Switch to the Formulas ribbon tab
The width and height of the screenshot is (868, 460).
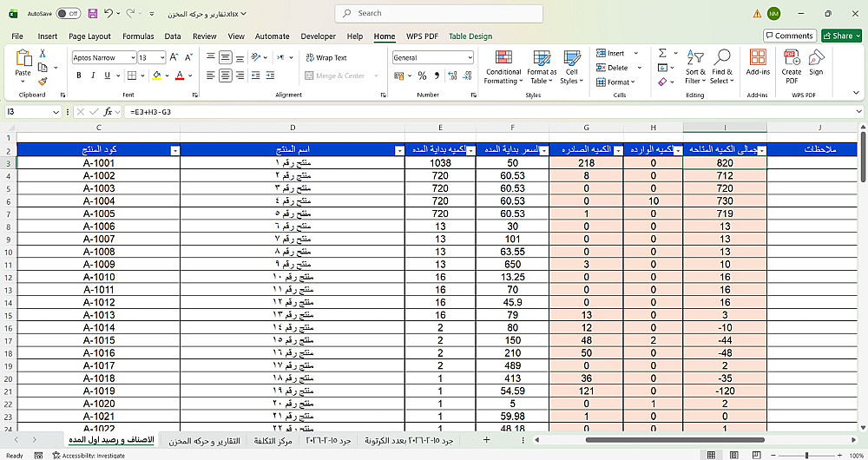[x=138, y=36]
